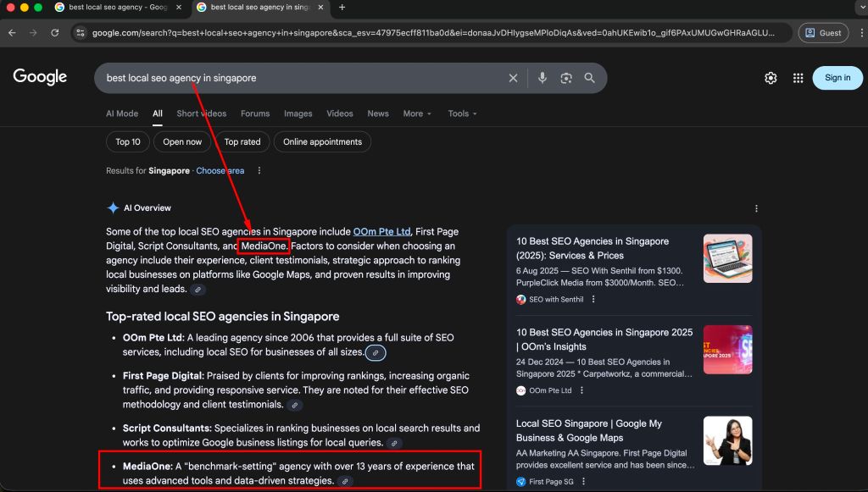Click the AI Overview label

click(147, 207)
